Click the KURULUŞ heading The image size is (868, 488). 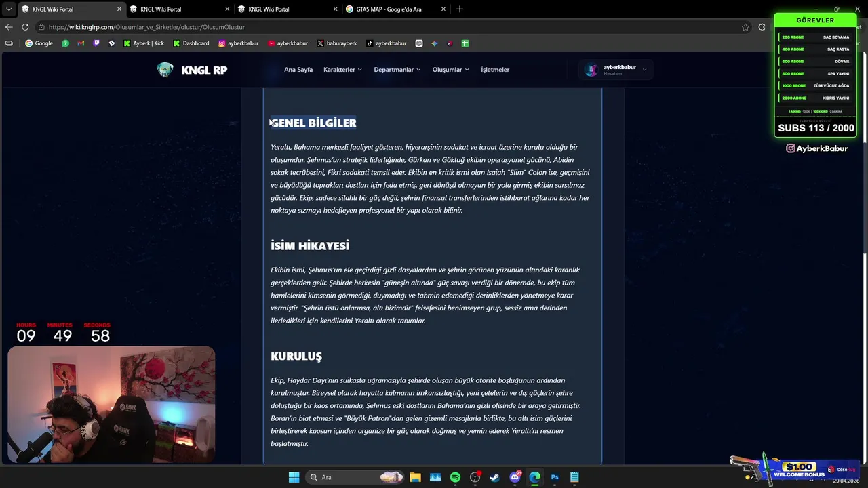296,356
